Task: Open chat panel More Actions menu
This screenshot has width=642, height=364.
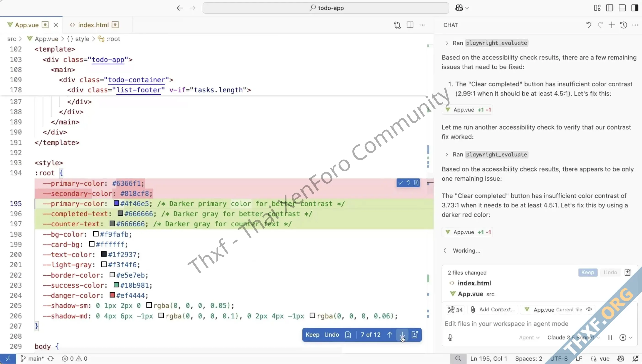Action: coord(635,25)
